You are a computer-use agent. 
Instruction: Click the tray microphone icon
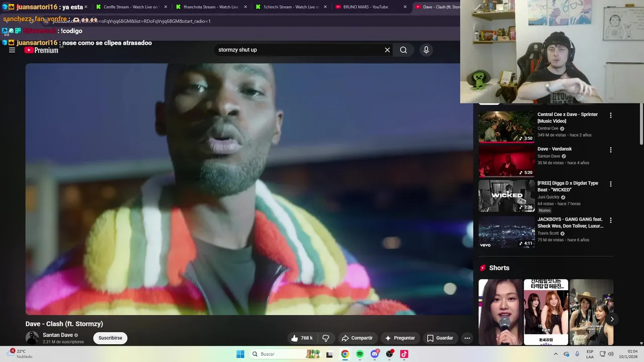577,354
